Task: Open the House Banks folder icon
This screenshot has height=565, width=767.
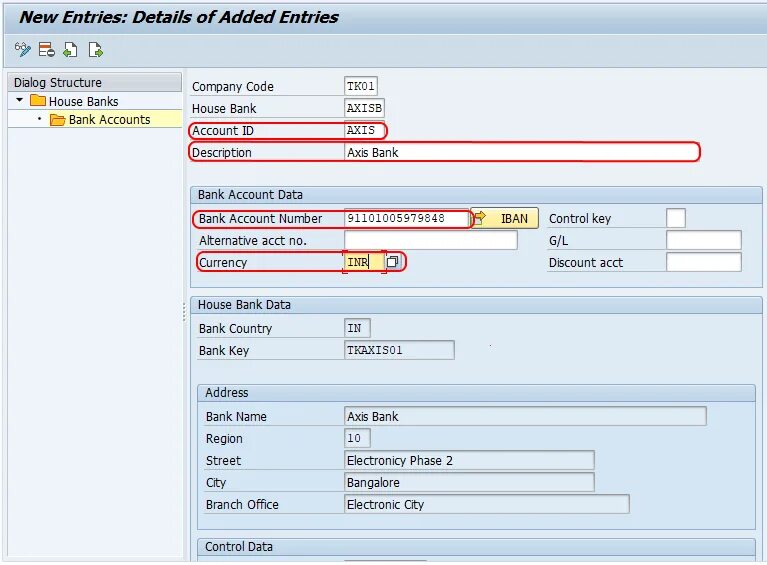Action: (38, 101)
